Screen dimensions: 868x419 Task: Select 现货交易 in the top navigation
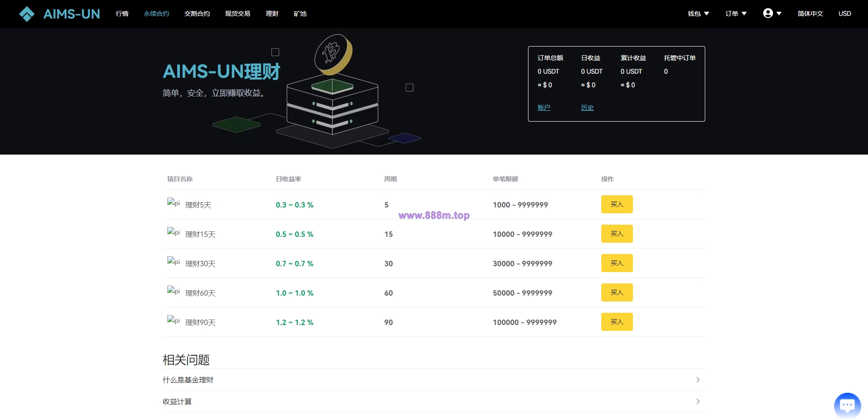click(x=238, y=14)
